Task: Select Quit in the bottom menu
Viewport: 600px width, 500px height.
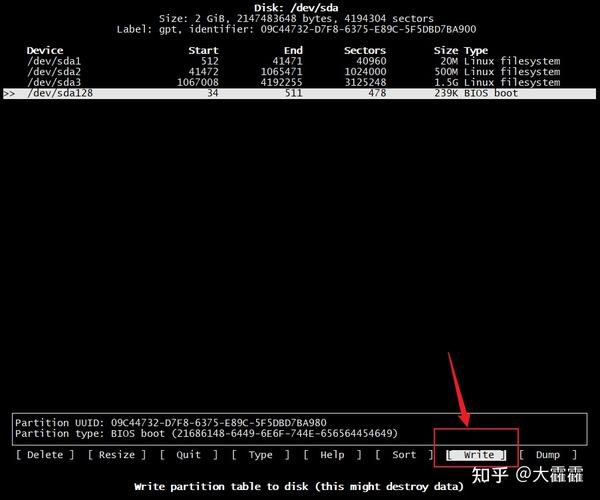Action: [189, 455]
